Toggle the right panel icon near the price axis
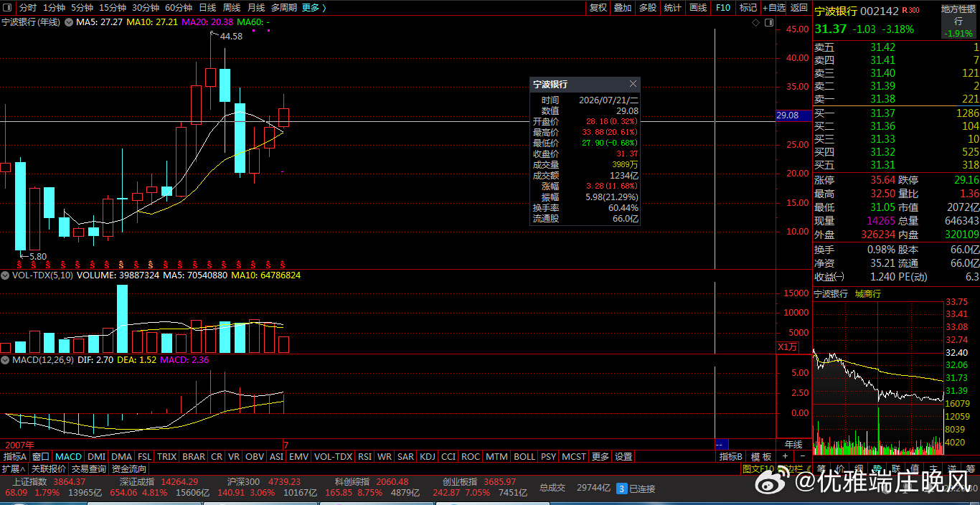This screenshot has height=505, width=980. click(768, 22)
